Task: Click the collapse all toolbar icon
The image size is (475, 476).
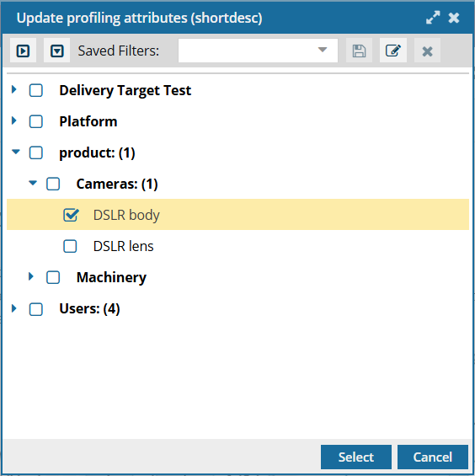Action: pyautogui.click(x=56, y=51)
